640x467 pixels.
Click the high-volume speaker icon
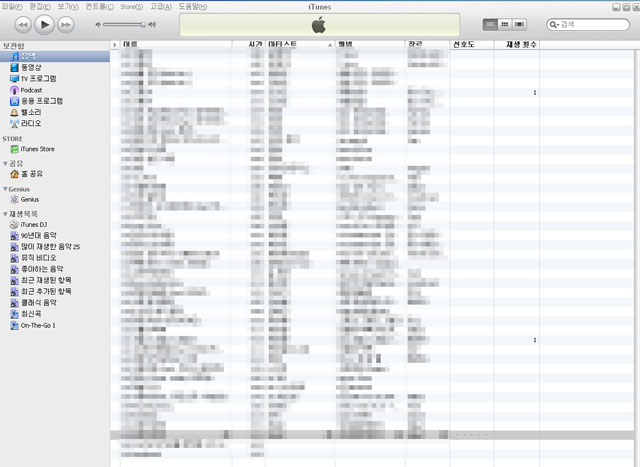tap(152, 24)
